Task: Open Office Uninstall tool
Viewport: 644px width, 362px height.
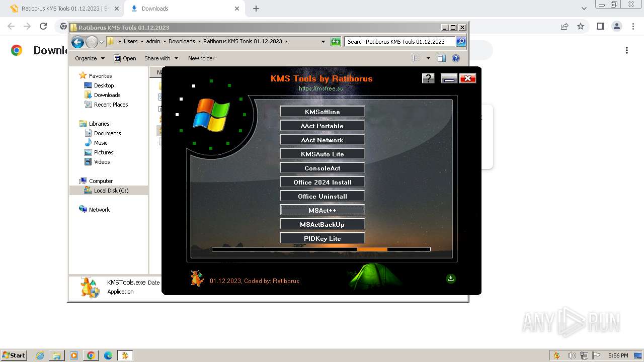Action: pyautogui.click(x=322, y=196)
